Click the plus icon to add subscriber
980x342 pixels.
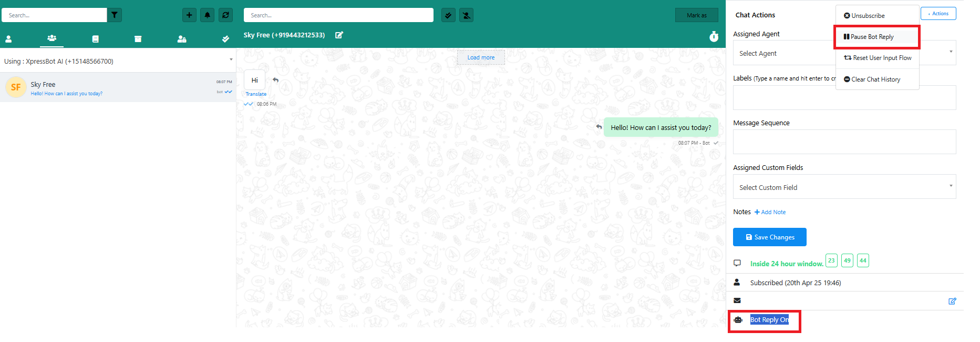(189, 15)
